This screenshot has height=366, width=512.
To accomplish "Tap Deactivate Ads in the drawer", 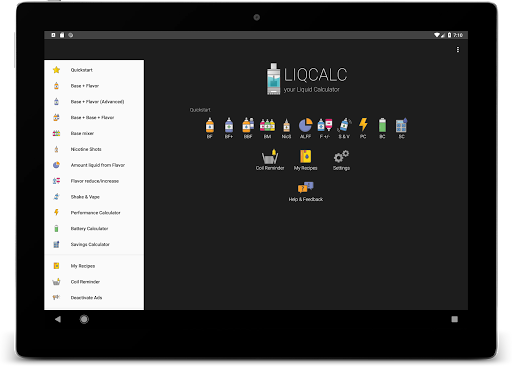I will 94,298.
